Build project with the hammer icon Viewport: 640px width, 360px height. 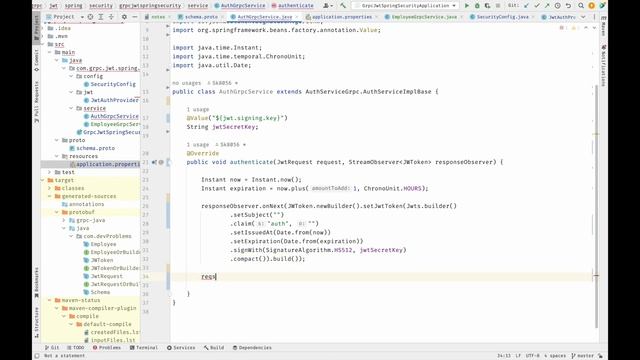(x=343, y=6)
